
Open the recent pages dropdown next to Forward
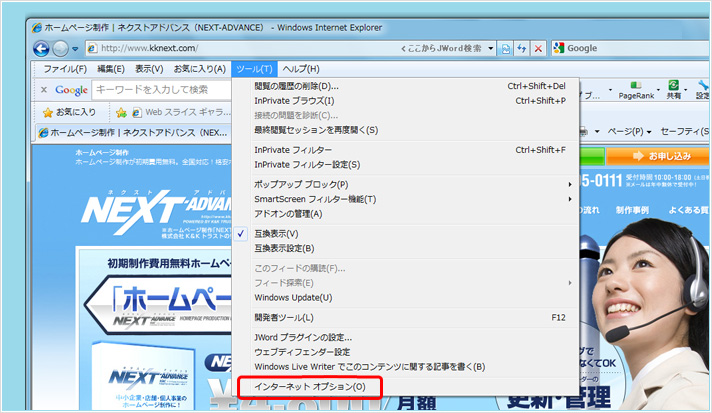click(x=75, y=49)
